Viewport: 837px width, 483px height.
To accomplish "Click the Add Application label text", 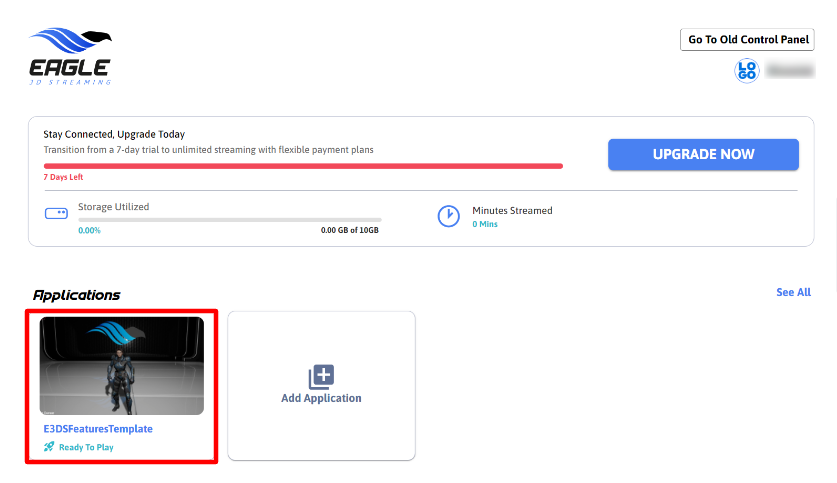I will tap(321, 398).
